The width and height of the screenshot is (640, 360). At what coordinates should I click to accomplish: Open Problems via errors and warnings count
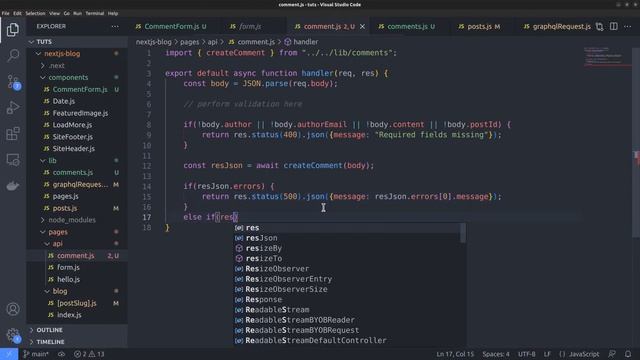click(x=89, y=354)
